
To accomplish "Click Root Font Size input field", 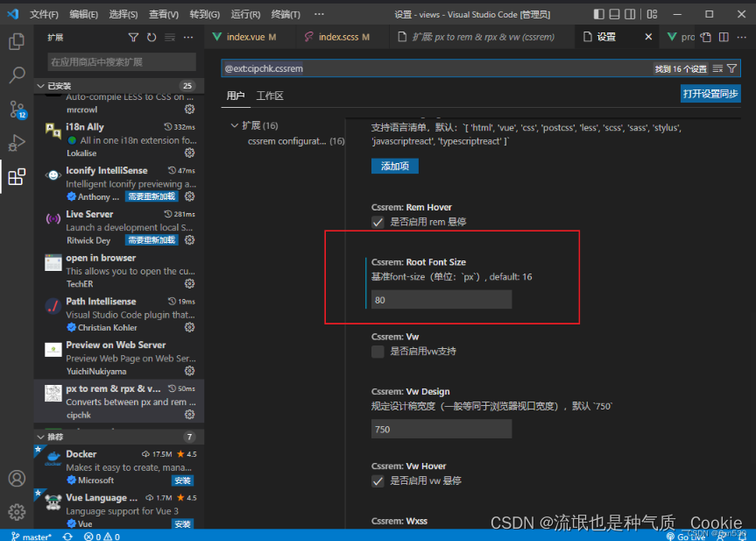I will pyautogui.click(x=442, y=300).
